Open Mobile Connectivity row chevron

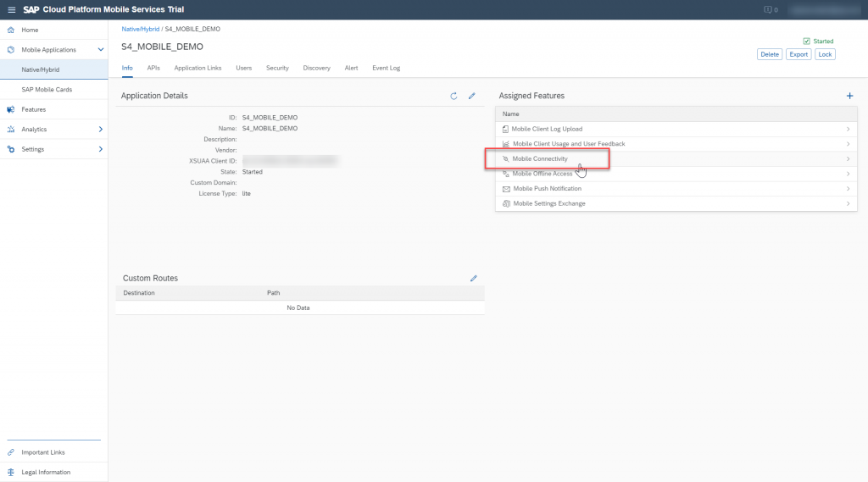848,158
